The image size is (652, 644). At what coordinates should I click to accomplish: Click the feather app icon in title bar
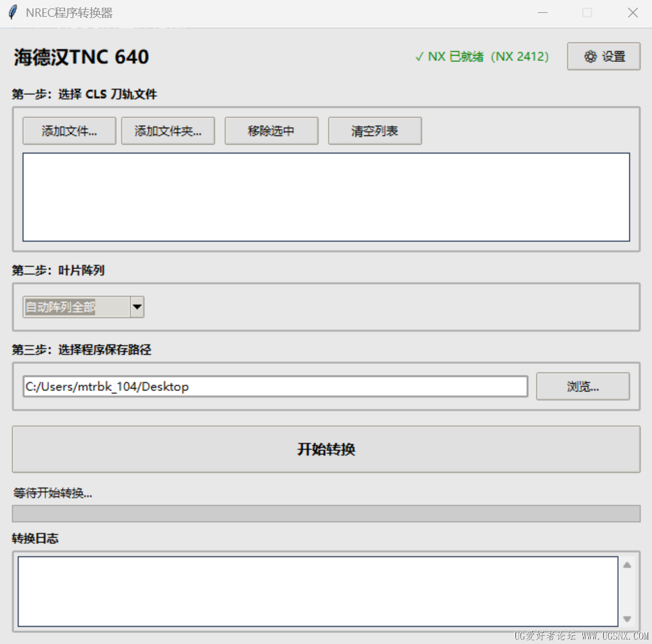click(x=13, y=12)
